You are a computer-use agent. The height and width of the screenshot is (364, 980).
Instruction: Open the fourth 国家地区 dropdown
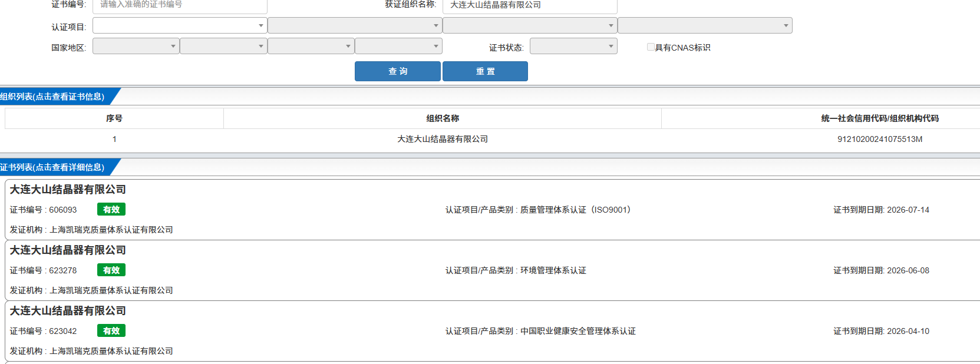pyautogui.click(x=398, y=46)
